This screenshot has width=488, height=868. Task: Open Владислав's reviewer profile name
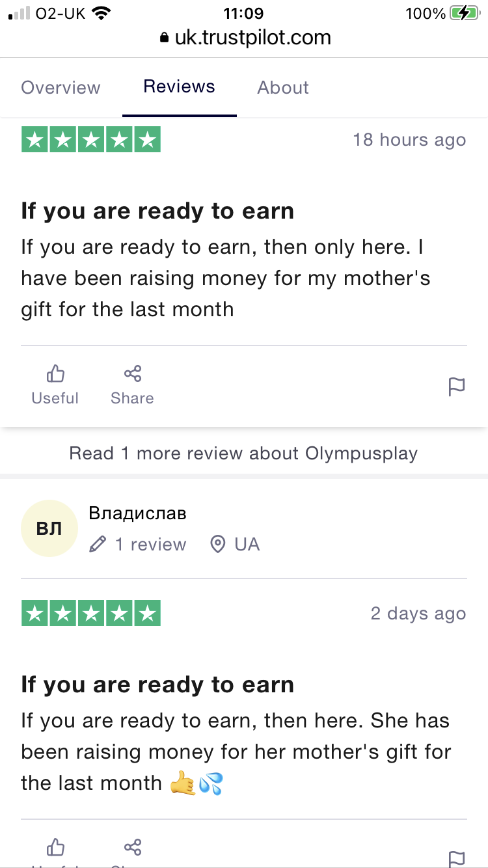137,513
